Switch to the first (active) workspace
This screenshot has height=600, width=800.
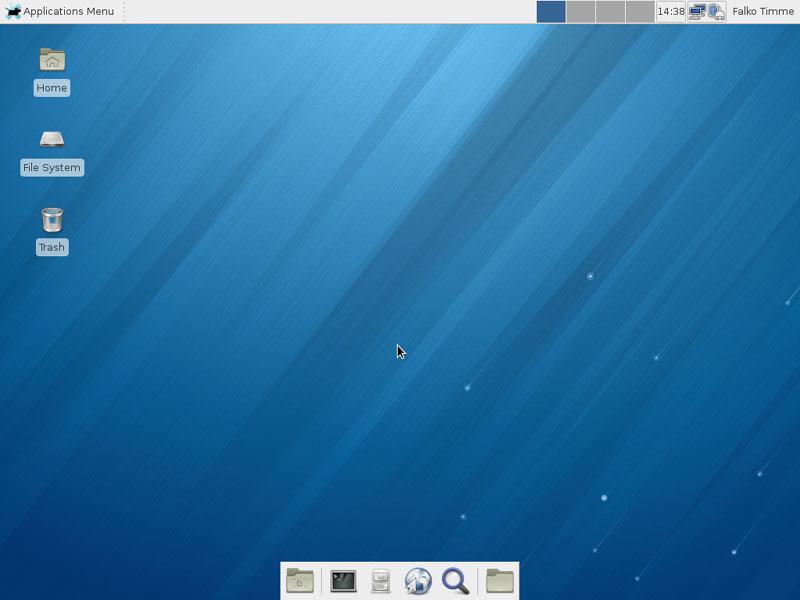[x=551, y=11]
